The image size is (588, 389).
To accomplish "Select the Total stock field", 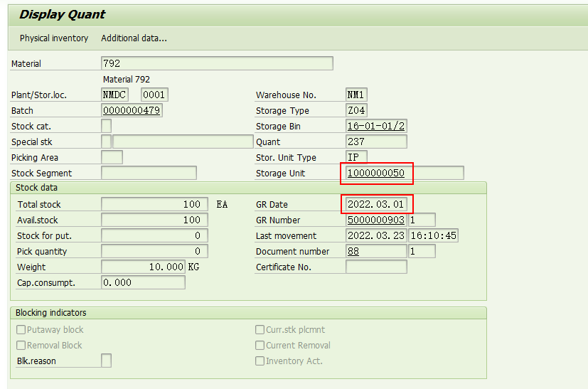I will [154, 204].
